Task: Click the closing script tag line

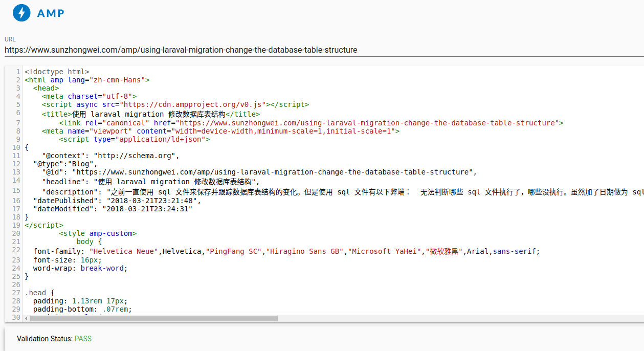Action: 44,225
